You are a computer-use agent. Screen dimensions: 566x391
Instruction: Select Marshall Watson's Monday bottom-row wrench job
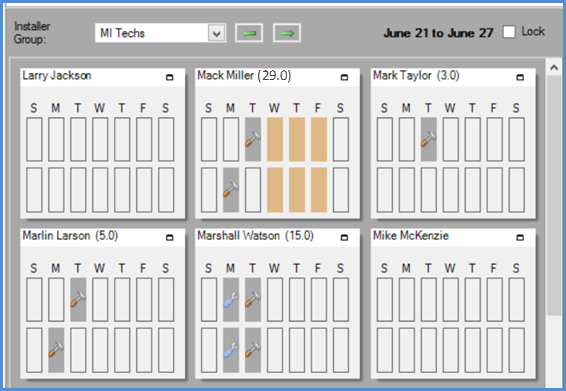(x=231, y=350)
